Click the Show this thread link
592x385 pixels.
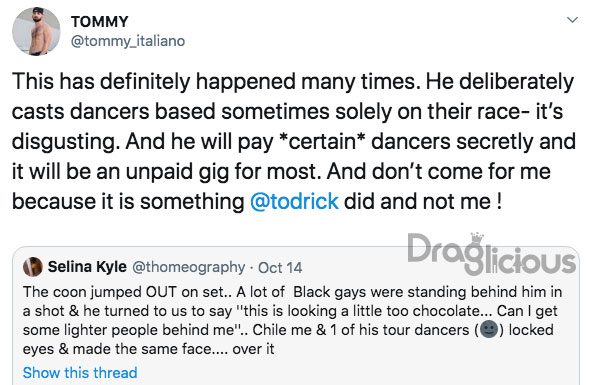click(80, 373)
